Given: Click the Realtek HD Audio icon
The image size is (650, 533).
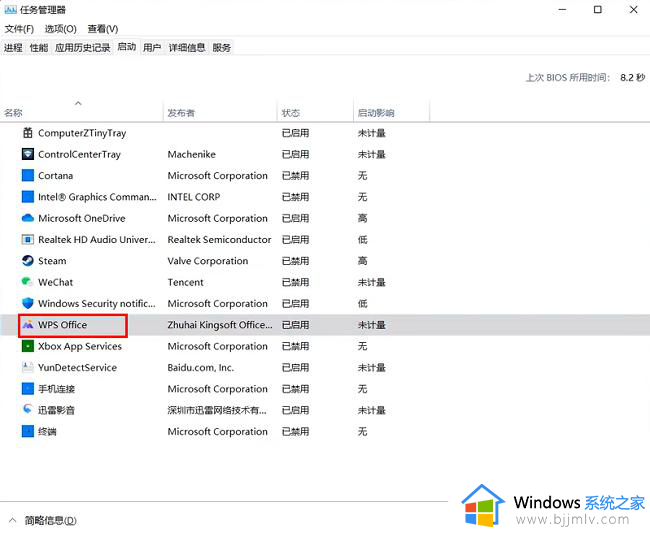Looking at the screenshot, I should (28, 240).
